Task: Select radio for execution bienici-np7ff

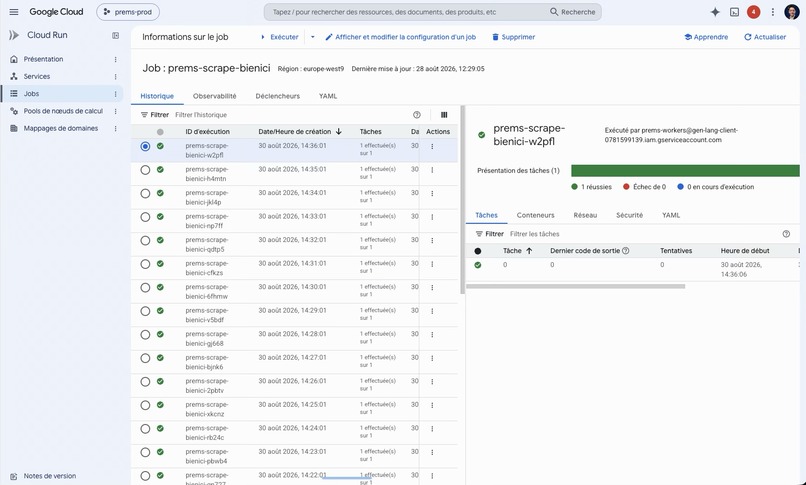Action: (x=145, y=217)
